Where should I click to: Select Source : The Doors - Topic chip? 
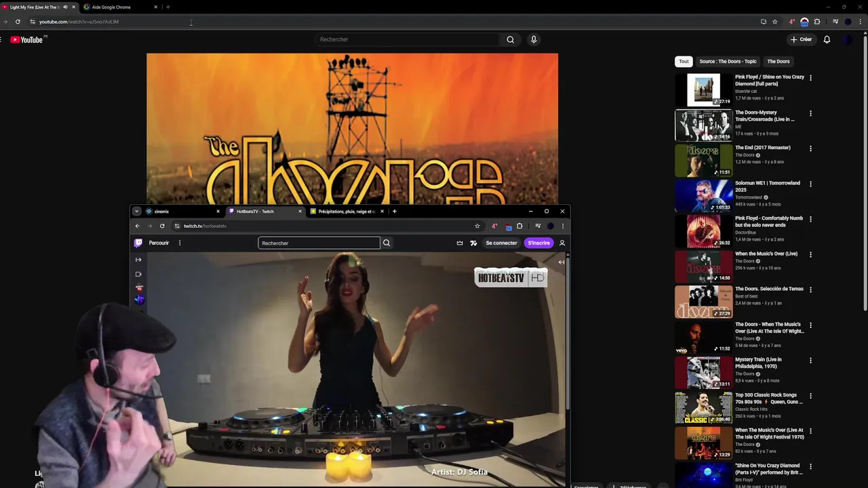click(728, 62)
